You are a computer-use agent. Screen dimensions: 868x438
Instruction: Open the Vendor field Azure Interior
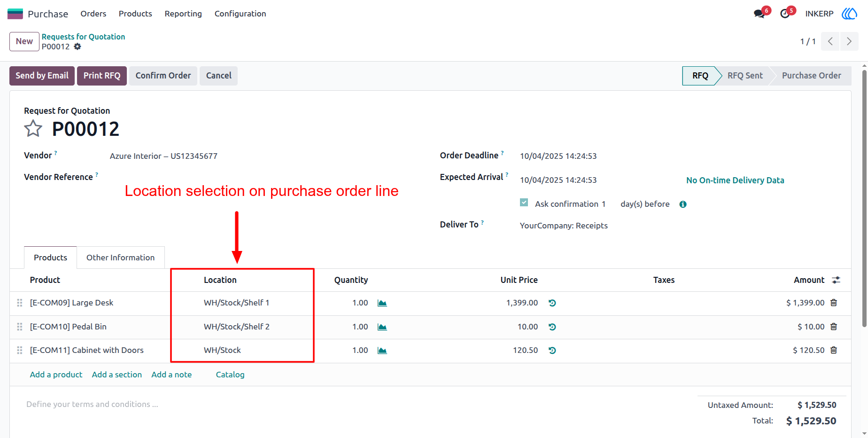pyautogui.click(x=163, y=156)
